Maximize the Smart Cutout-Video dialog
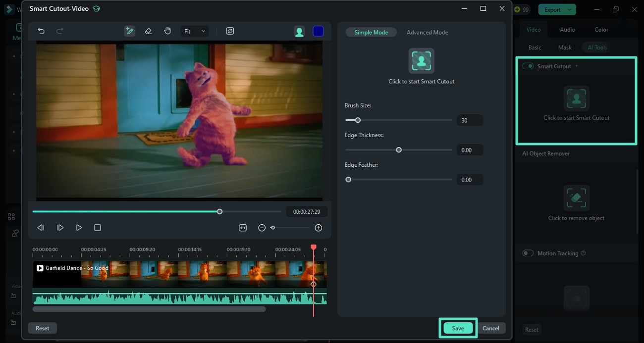The image size is (644, 343). pos(483,8)
